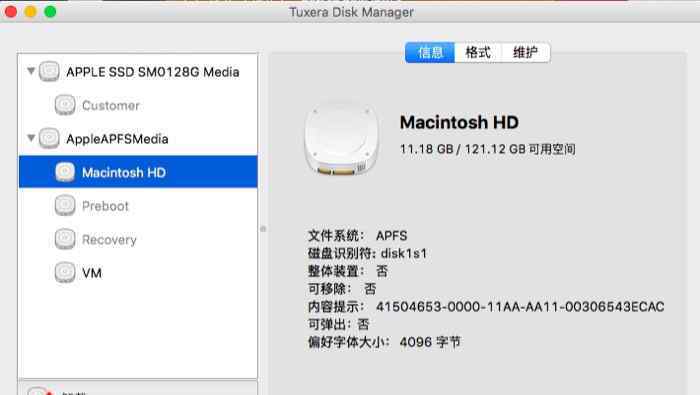Viewport: 700px width, 395px height.
Task: Select the Customer volume row
Action: pyautogui.click(x=138, y=105)
